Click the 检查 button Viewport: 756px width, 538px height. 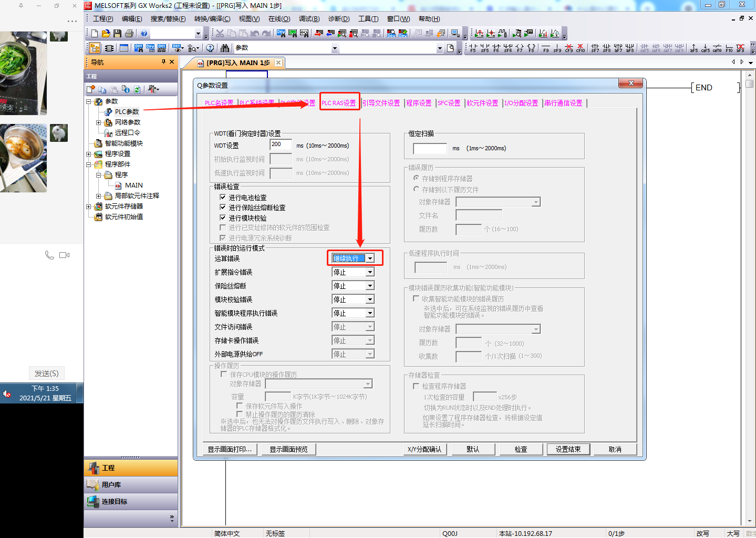521,449
